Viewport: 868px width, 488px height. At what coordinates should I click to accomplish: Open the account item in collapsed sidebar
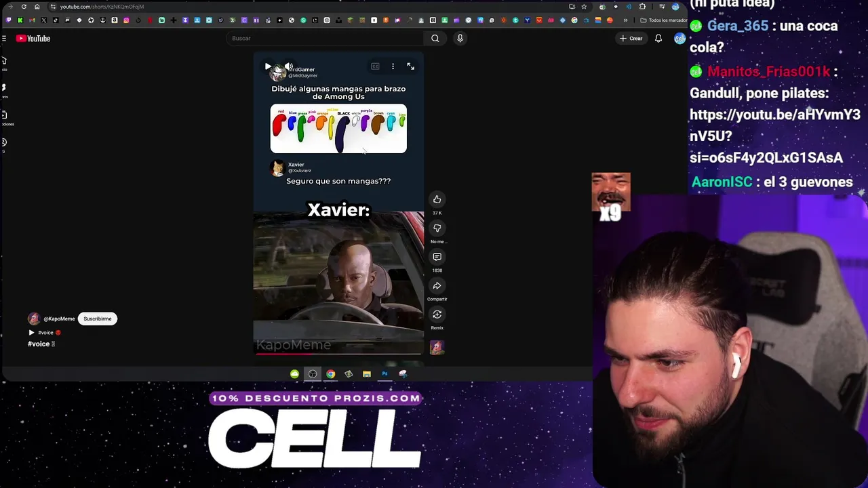(3, 144)
